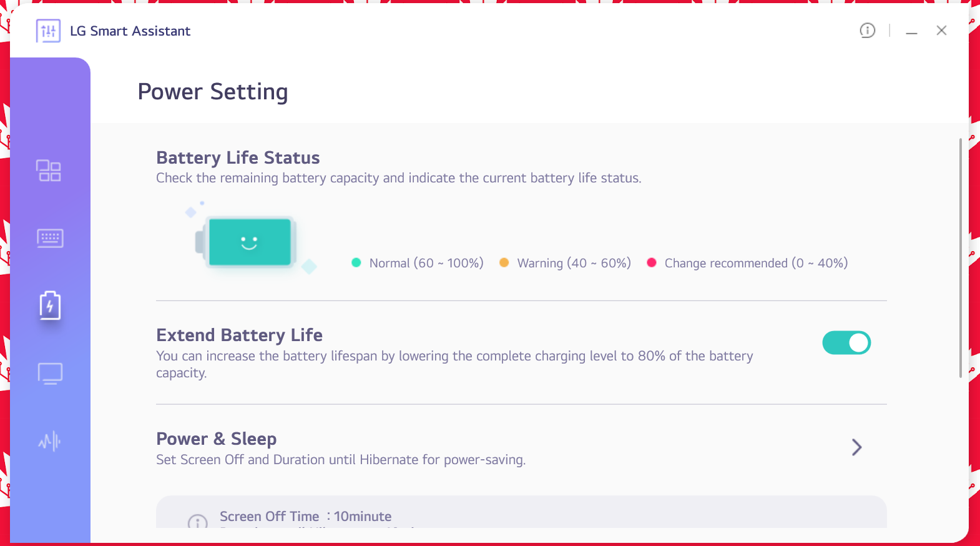Open the dashboard grid sidebar icon

tap(49, 171)
